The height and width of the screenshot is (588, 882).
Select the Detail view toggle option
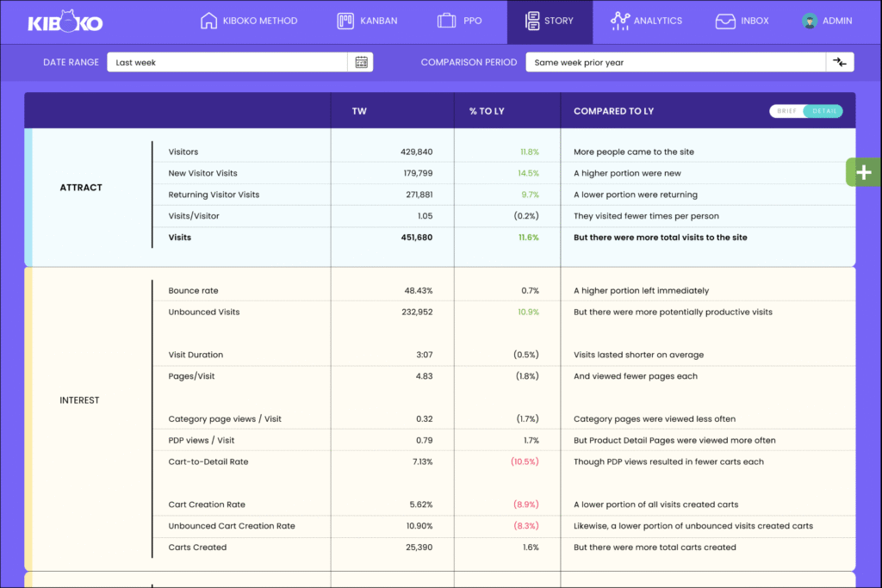pyautogui.click(x=823, y=111)
